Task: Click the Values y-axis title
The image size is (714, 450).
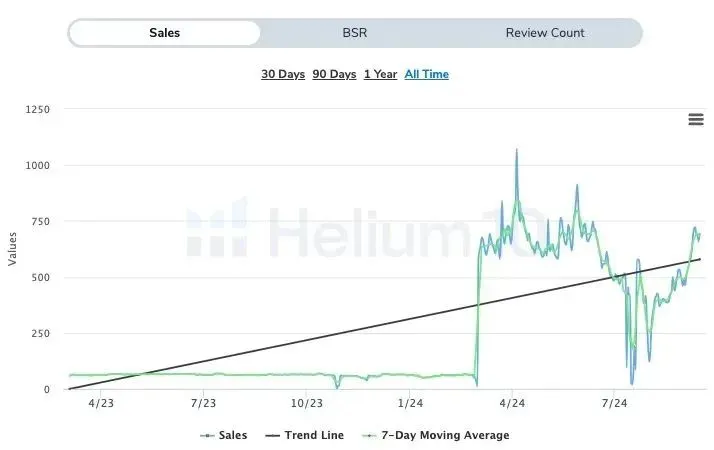Action: click(13, 249)
